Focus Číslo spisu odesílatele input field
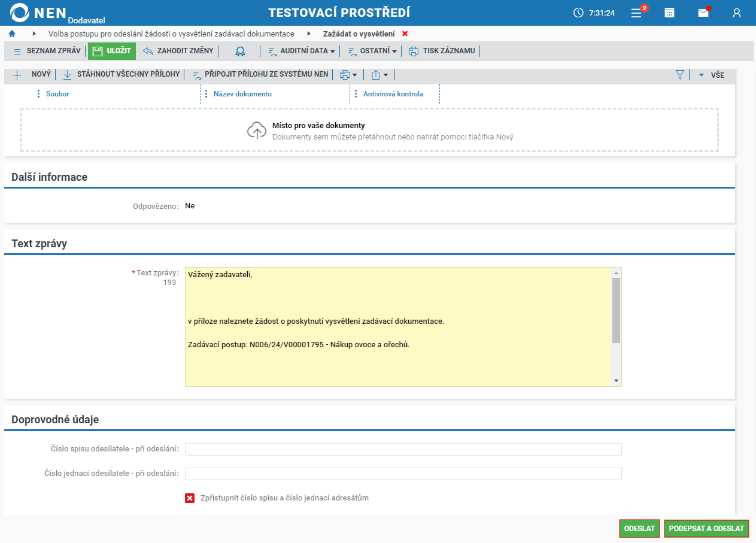This screenshot has height=543, width=756. (x=403, y=449)
